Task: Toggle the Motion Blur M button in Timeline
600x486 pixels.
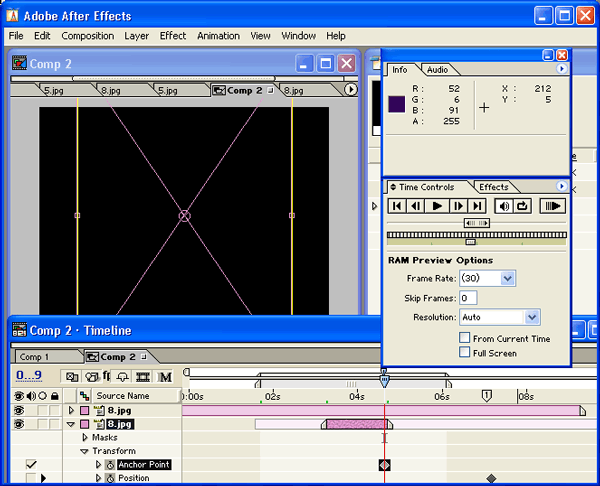Action: coord(165,377)
